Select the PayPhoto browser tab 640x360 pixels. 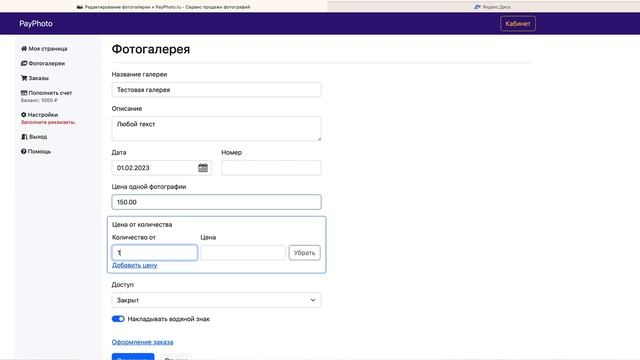(x=163, y=7)
